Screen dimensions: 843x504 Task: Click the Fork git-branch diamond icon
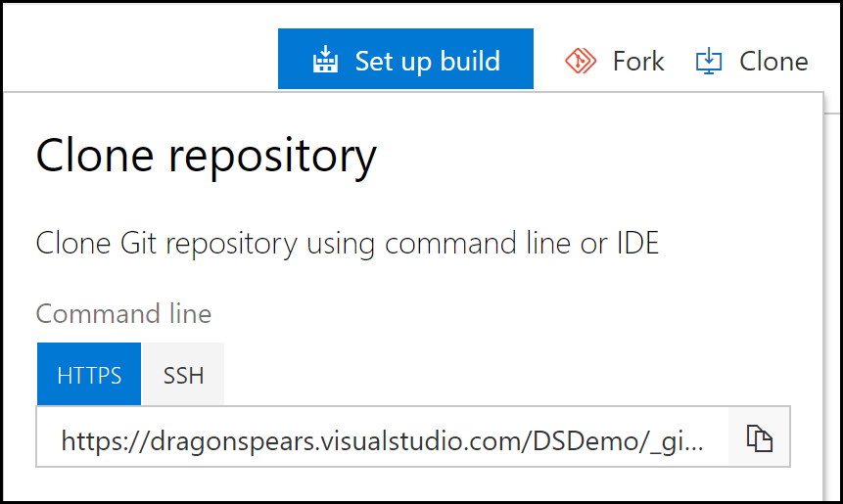[580, 61]
